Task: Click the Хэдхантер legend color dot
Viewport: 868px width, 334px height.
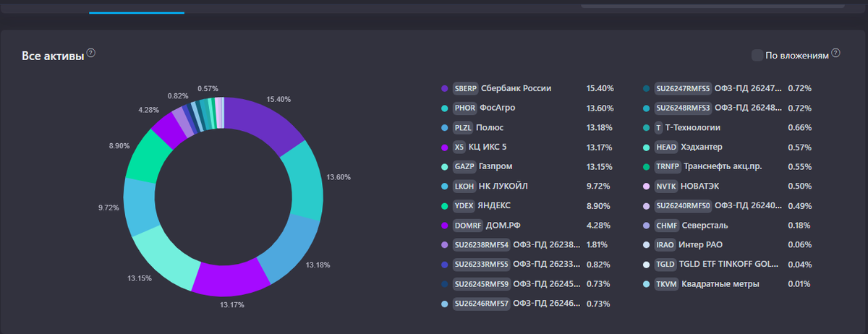Action: coord(646,147)
